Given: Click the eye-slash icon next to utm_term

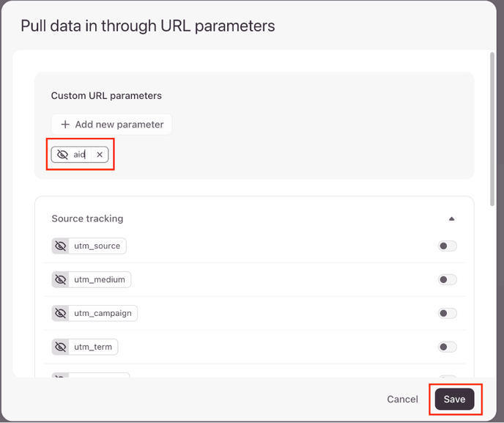Looking at the screenshot, I should tap(60, 347).
